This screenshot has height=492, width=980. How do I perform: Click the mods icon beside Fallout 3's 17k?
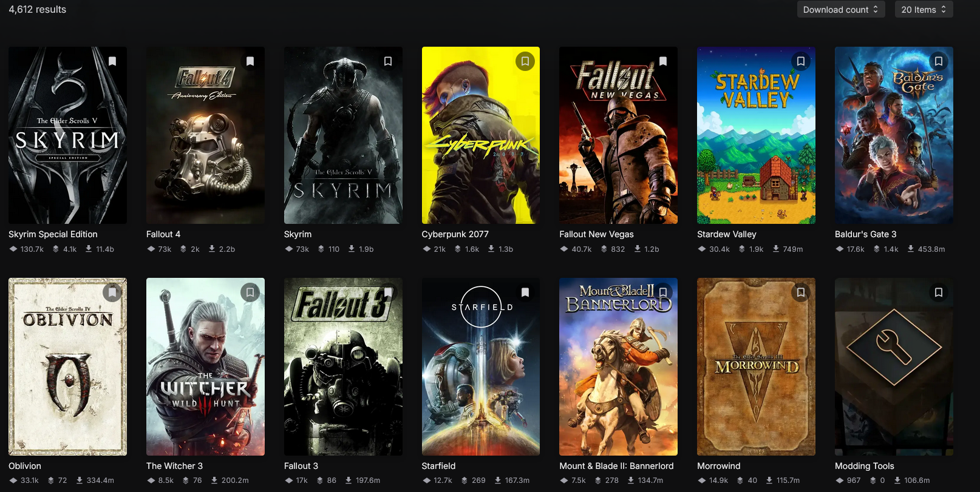(289, 480)
